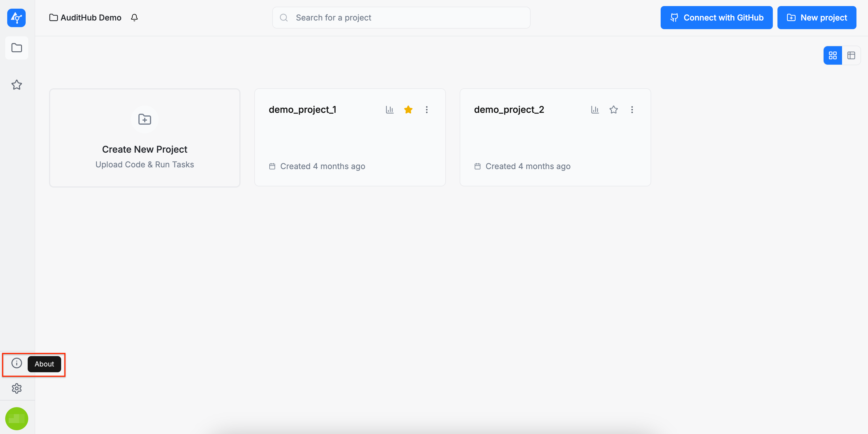The width and height of the screenshot is (868, 434).
Task: Open the Projects folder sidebar icon
Action: tap(16, 48)
